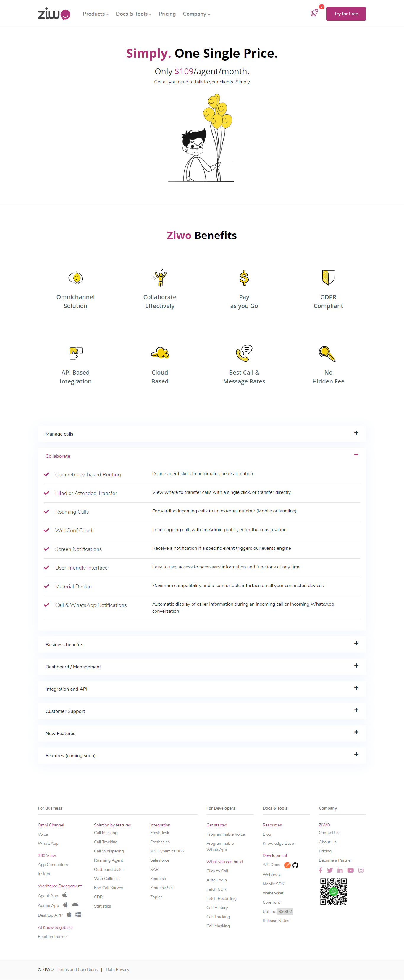
Task: Open the Desktop APP Apple download icon
Action: (69, 915)
